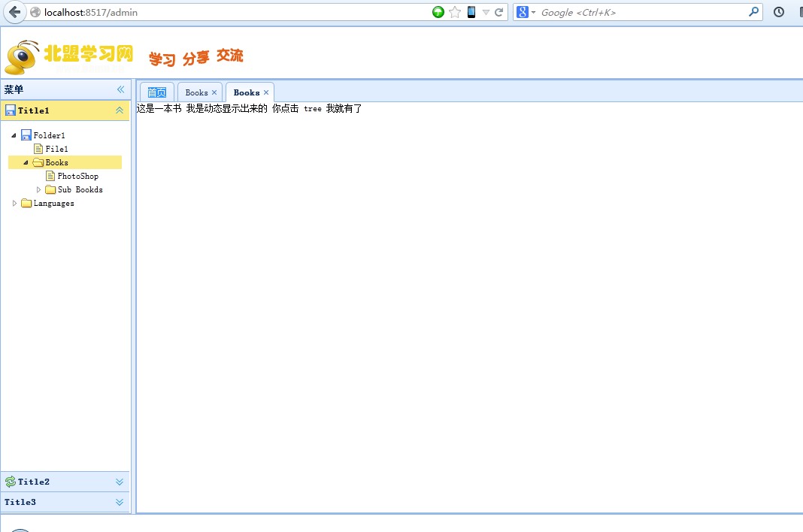This screenshot has height=532, width=803.
Task: Click the browser back arrow button
Action: [14, 12]
